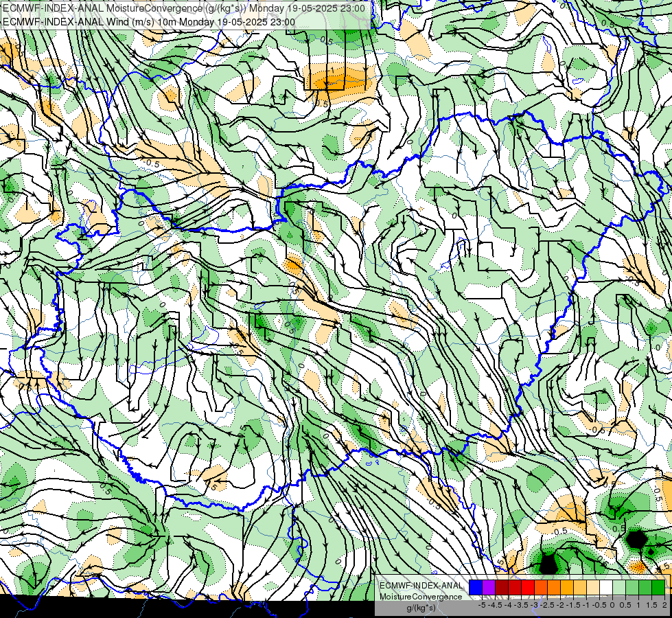Pick the white legend swatch

tap(606, 587)
